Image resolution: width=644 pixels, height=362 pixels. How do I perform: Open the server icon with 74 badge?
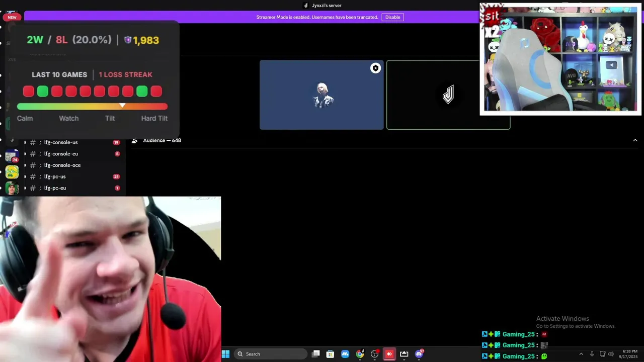(12, 156)
